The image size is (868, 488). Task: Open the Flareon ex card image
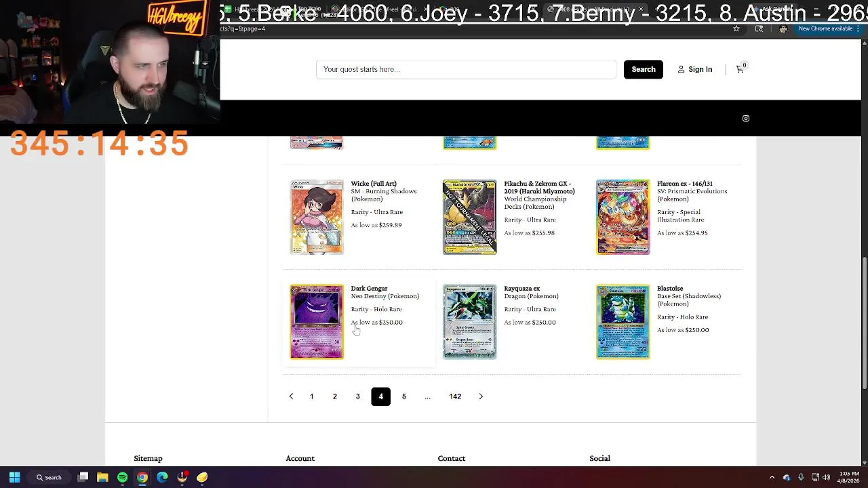(623, 217)
